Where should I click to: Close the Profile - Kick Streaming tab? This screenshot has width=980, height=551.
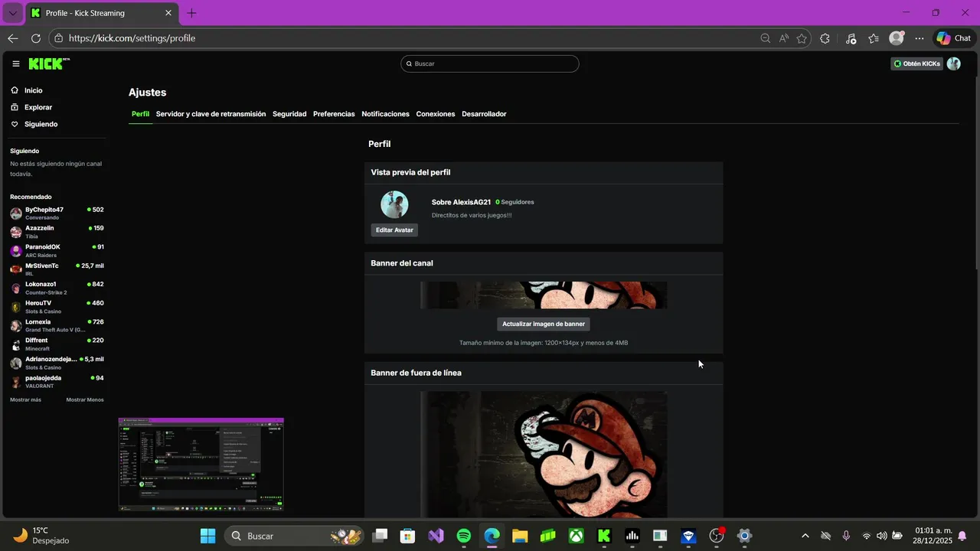click(168, 13)
